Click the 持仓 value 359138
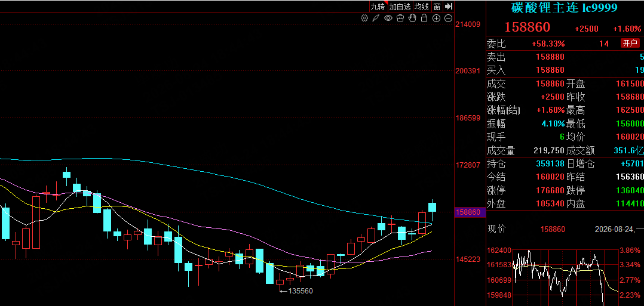This screenshot has width=644, height=306. click(x=550, y=163)
